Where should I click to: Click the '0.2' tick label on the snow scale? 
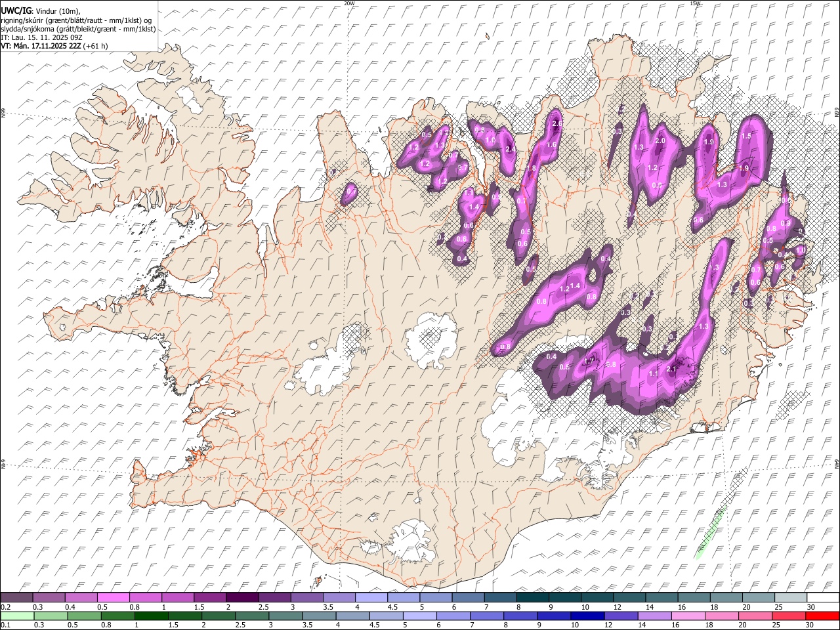pyautogui.click(x=5, y=607)
